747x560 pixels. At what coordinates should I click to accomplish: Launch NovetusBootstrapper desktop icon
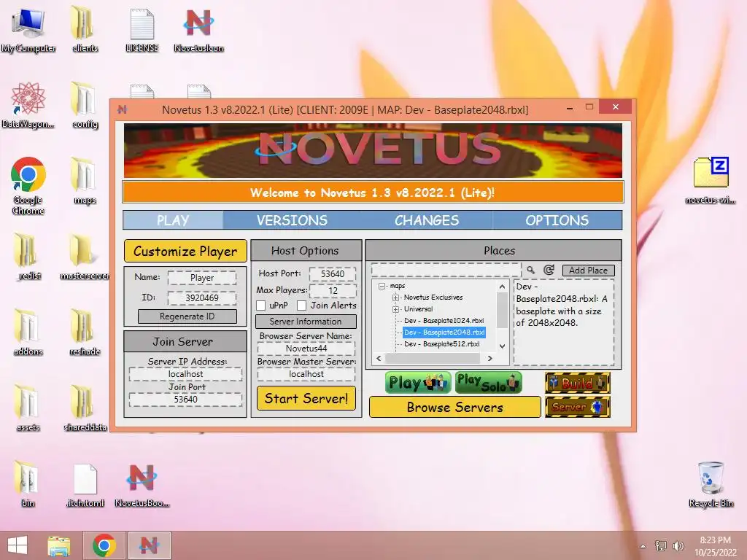tap(142, 484)
